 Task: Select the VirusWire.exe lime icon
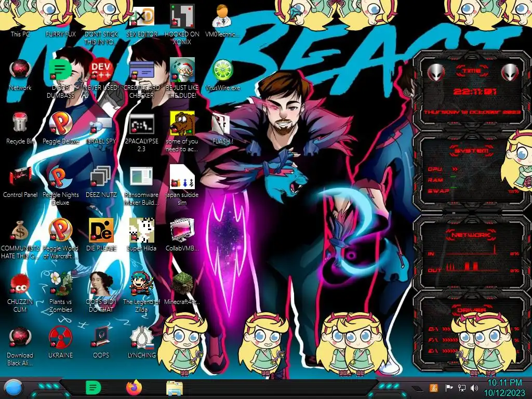(222, 75)
